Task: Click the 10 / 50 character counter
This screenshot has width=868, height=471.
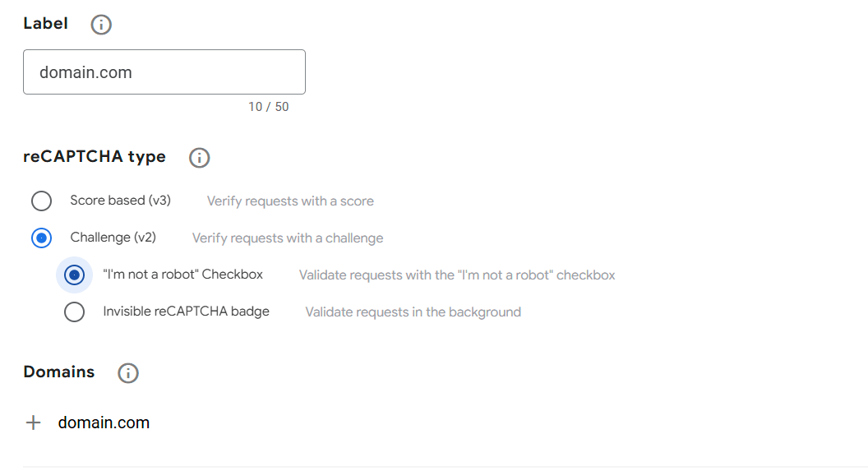Action: (x=269, y=107)
